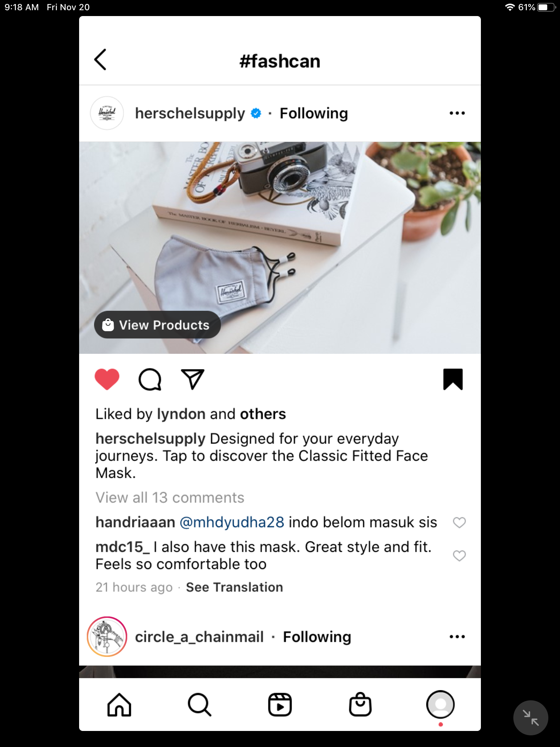
Task: Open the Reels tab icon
Action: point(280,705)
